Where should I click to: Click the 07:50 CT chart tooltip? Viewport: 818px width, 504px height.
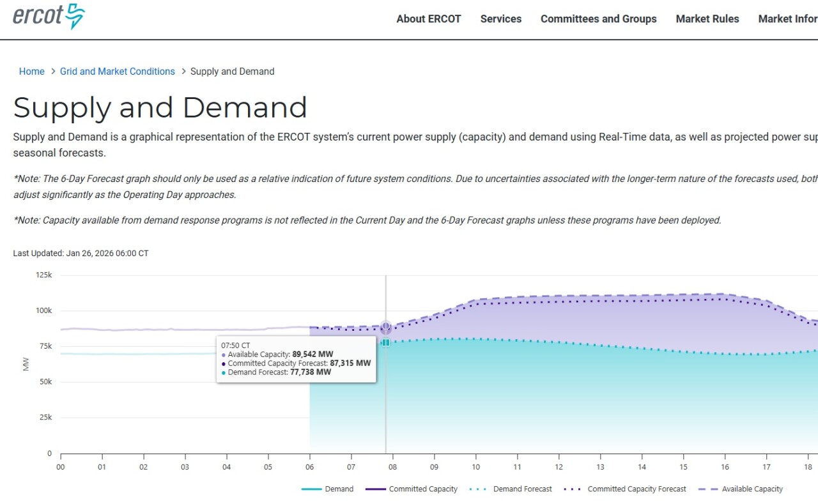tap(296, 359)
